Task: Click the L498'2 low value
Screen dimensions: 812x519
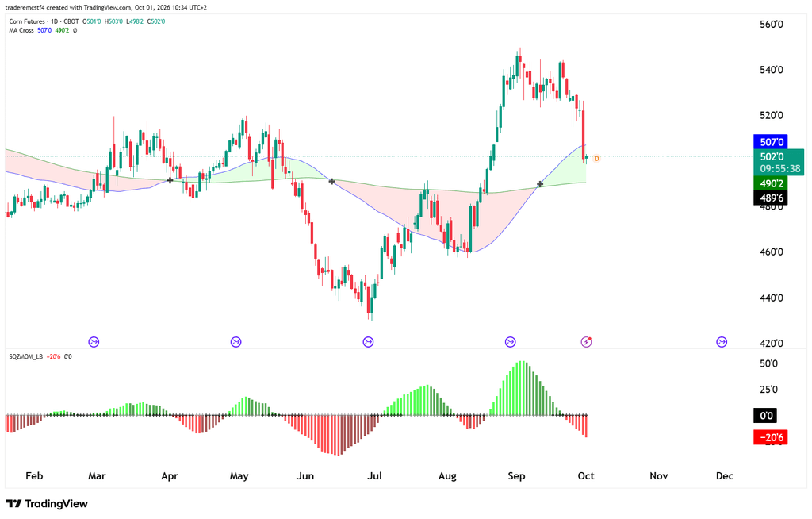Action: (135, 21)
